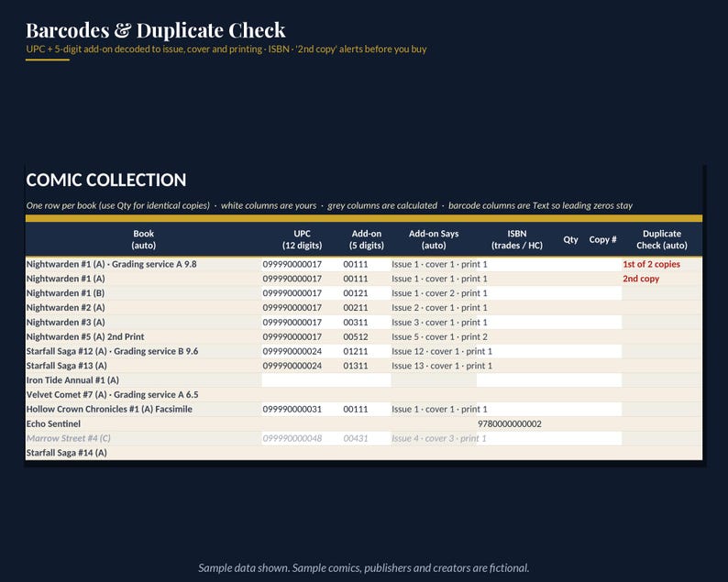Viewport: 728px width, 582px height.
Task: Click the 'Duplicate Check (auto)' column header
Action: 662,239
